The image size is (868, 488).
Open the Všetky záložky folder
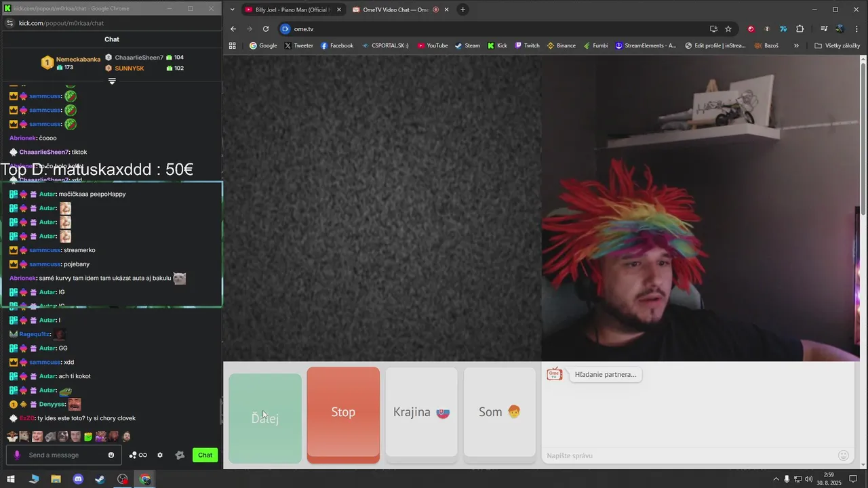pos(837,45)
